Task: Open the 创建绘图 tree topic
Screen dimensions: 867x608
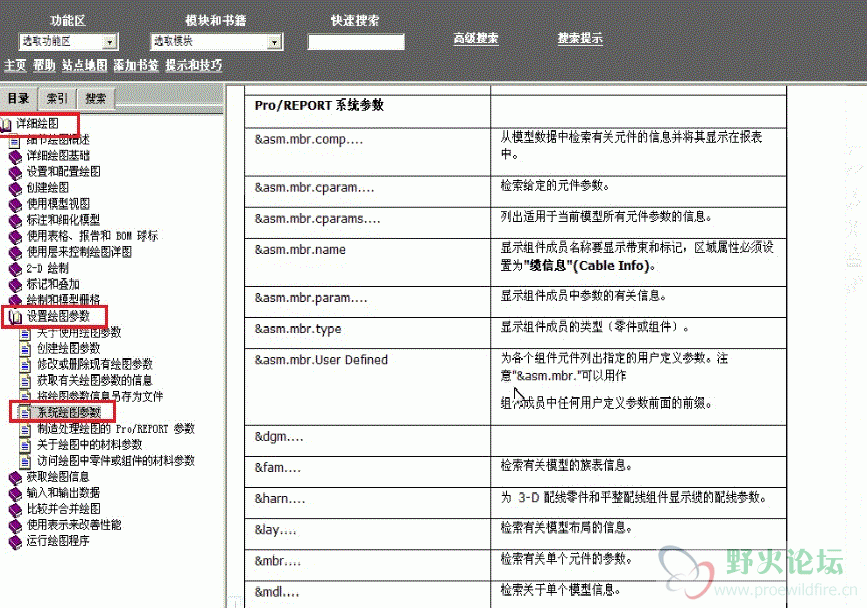Action: (48, 187)
